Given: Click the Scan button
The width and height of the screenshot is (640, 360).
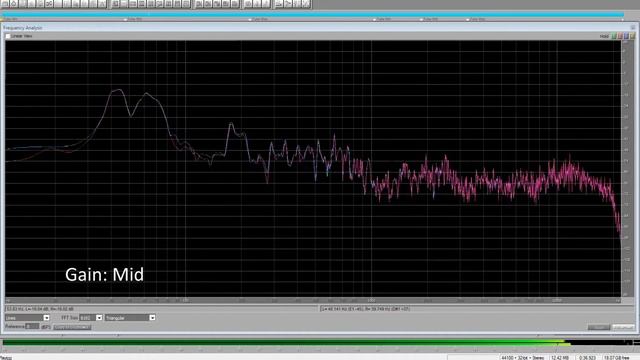Looking at the screenshot, I should coord(599,327).
